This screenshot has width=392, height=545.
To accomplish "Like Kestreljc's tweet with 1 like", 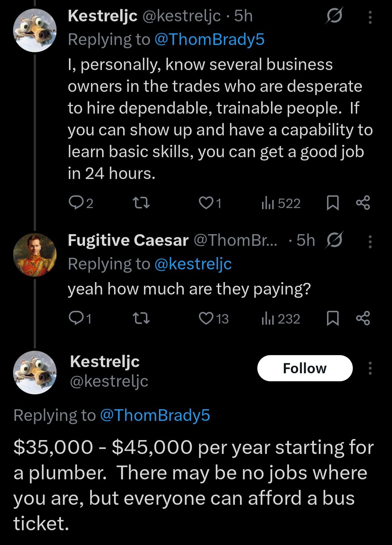I will click(210, 203).
